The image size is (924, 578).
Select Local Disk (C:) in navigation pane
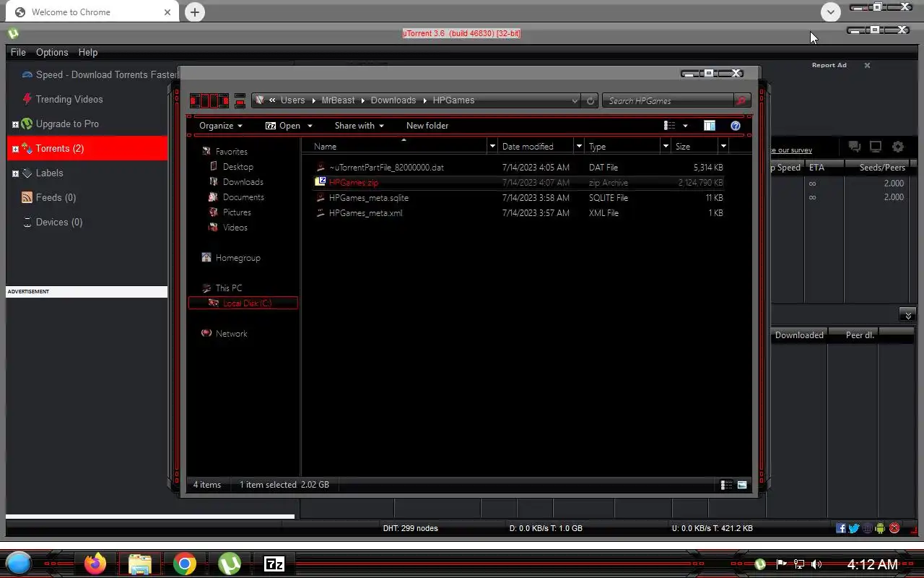click(243, 303)
